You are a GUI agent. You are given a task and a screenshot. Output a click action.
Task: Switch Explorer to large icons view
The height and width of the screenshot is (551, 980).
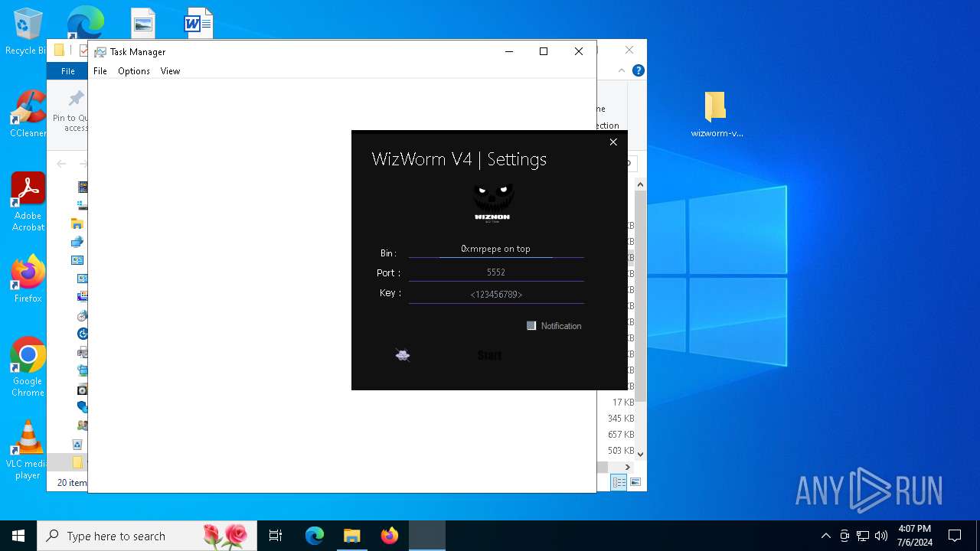[x=635, y=482]
